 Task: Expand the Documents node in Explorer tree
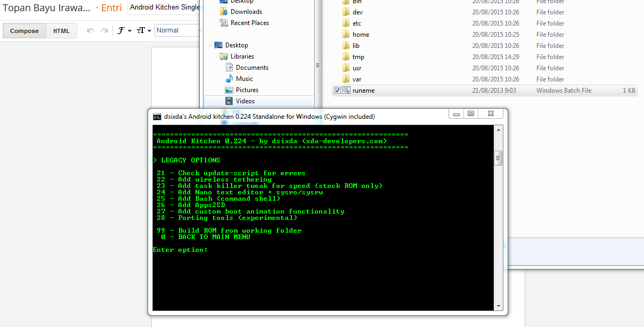click(x=222, y=68)
